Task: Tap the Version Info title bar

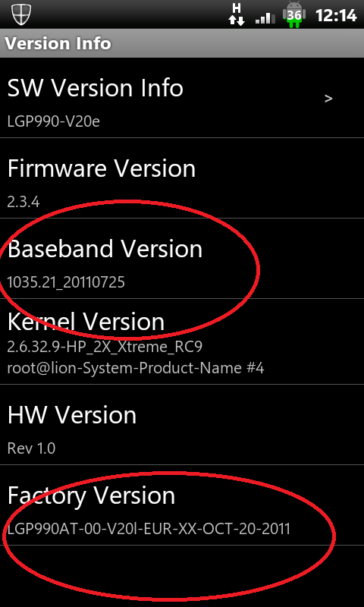Action: (182, 43)
